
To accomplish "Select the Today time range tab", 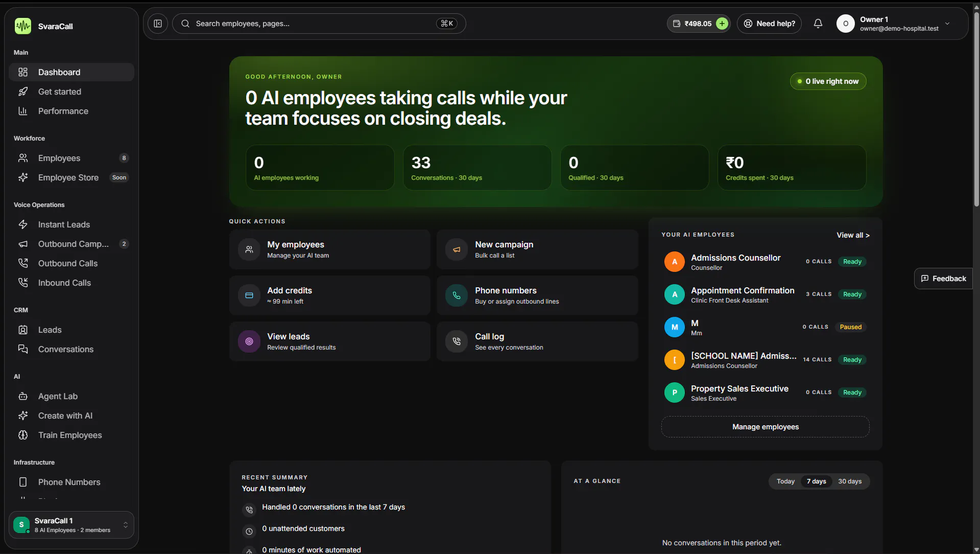I will (785, 481).
